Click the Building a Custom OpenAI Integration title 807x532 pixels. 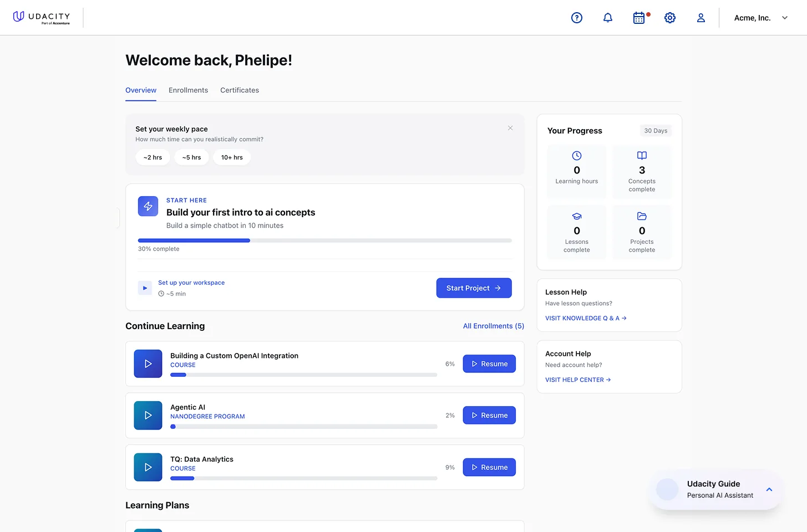234,356
